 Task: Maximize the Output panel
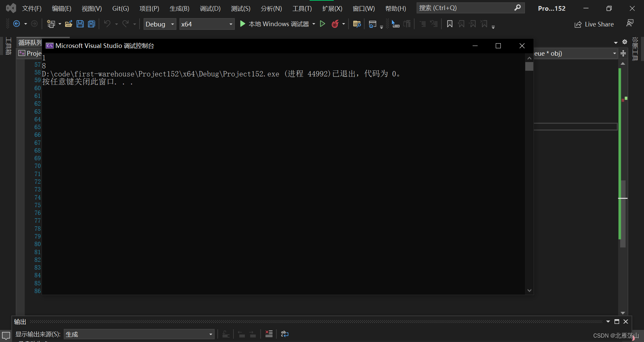coord(617,322)
